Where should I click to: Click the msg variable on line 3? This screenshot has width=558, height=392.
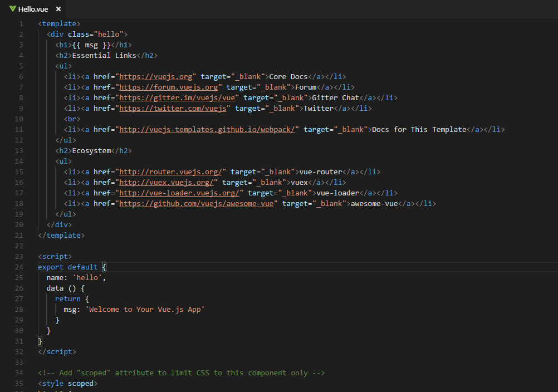click(x=91, y=45)
